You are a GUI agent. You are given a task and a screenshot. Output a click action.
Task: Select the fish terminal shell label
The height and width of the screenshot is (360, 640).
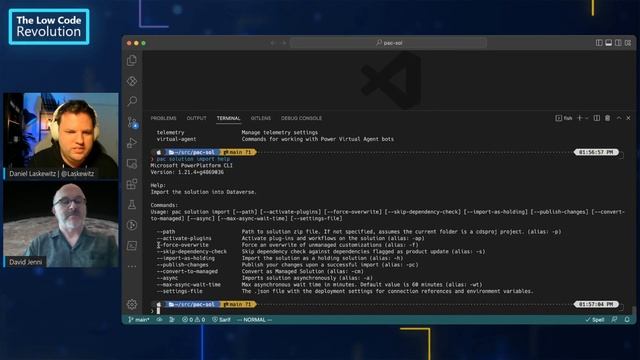pyautogui.click(x=564, y=118)
